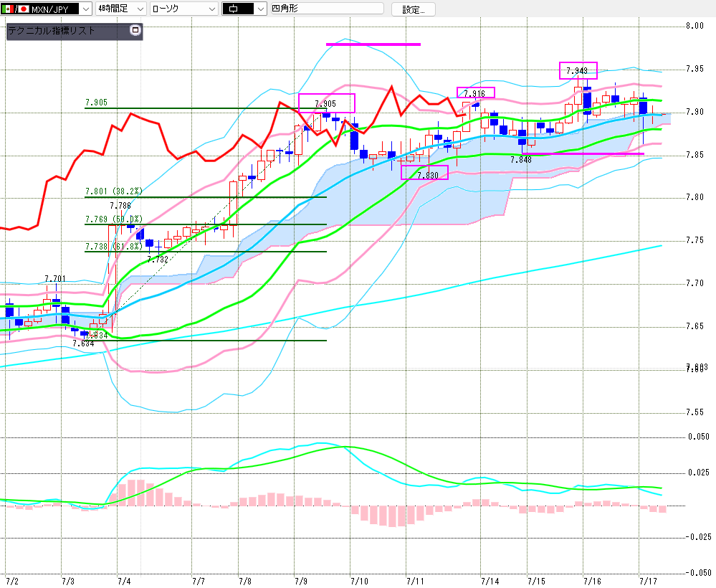Click the 7.943 boxed high price label
The height and width of the screenshot is (588, 716).
577,71
